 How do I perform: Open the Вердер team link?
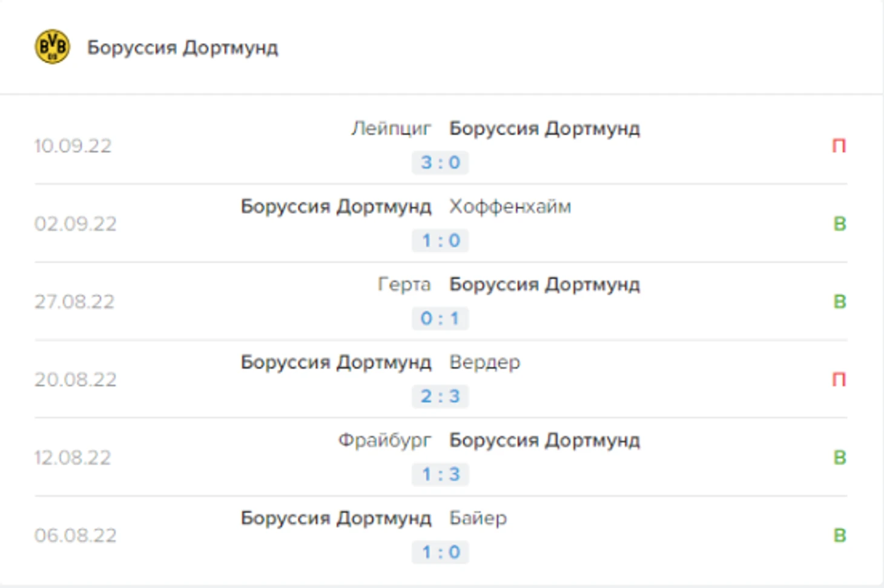click(484, 362)
